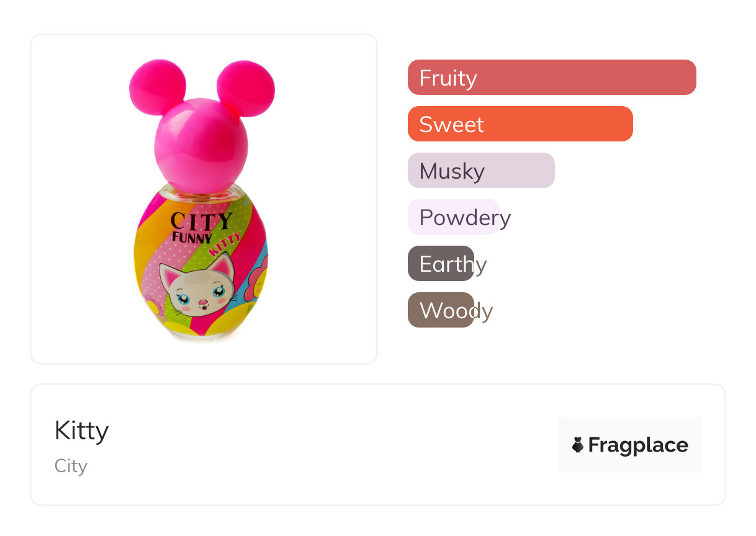The height and width of the screenshot is (536, 756).
Task: Click the cat face illustration on bottle
Action: click(x=198, y=292)
